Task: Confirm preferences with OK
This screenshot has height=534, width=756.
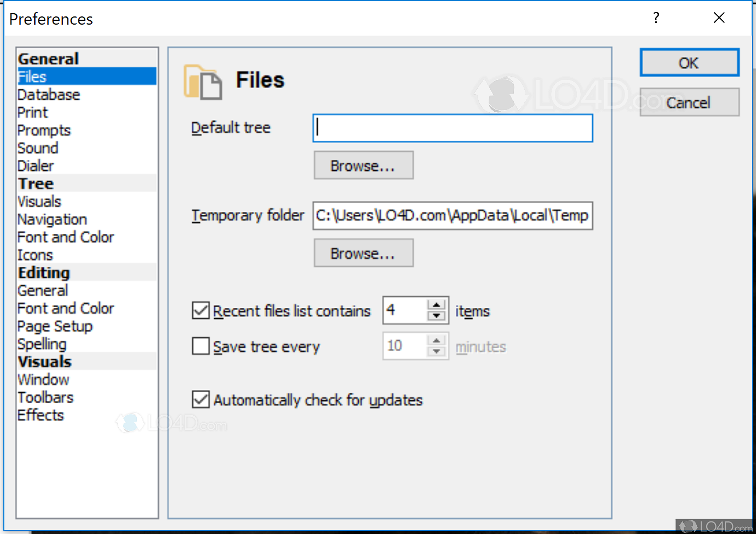Action: [689, 62]
